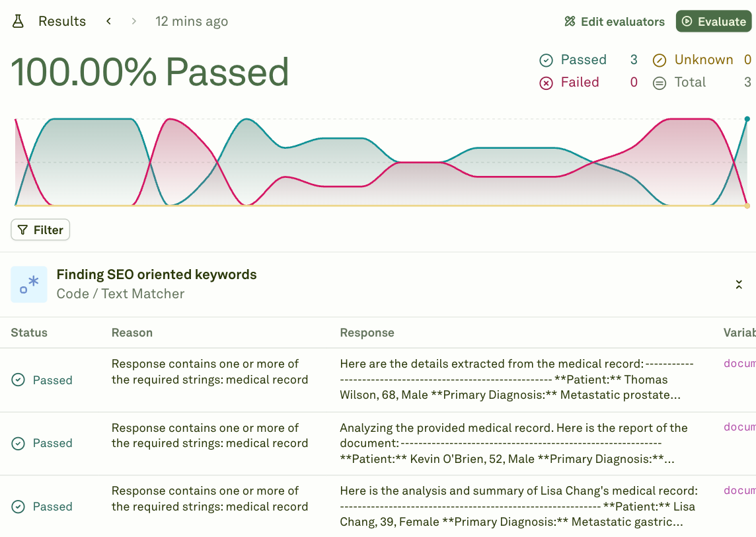Open the 12 mins ago run entry

pyautogui.click(x=192, y=21)
